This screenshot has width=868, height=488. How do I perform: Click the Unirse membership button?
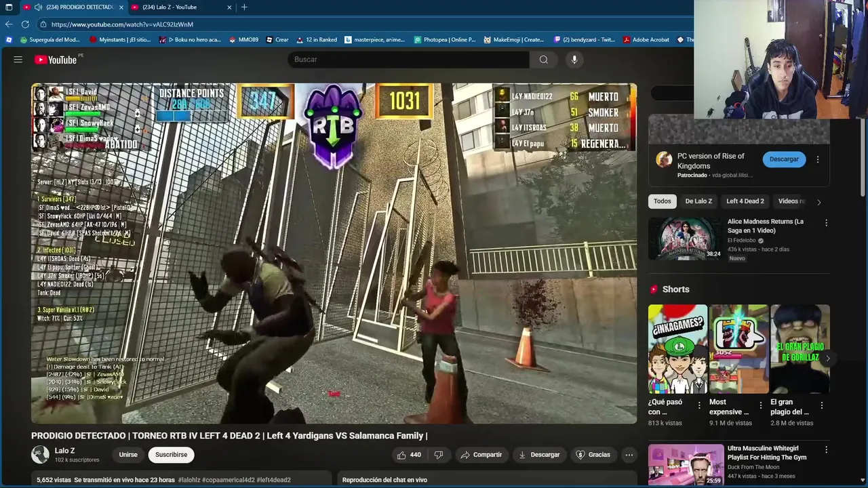click(x=128, y=455)
